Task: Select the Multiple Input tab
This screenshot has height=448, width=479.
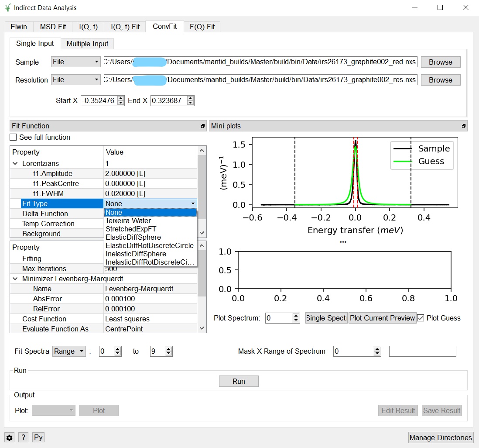Action: pyautogui.click(x=87, y=44)
